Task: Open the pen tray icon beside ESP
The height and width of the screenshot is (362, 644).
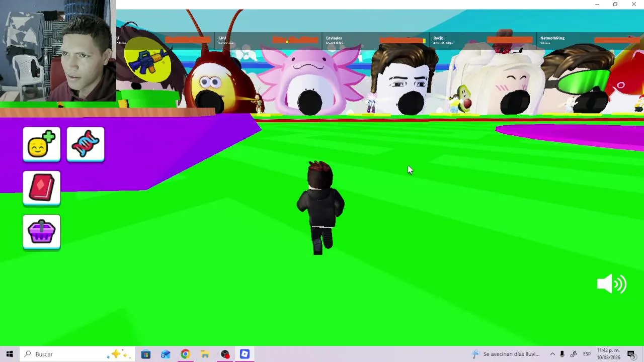Action: [574, 354]
